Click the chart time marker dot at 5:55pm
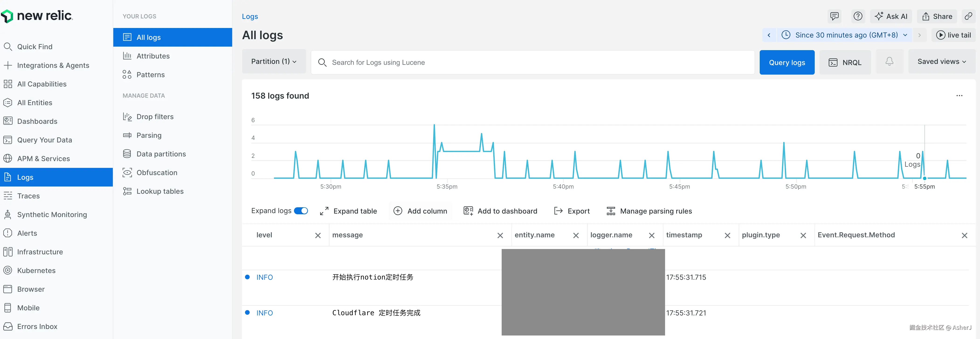Viewport: 980px width, 339px height. (x=925, y=178)
